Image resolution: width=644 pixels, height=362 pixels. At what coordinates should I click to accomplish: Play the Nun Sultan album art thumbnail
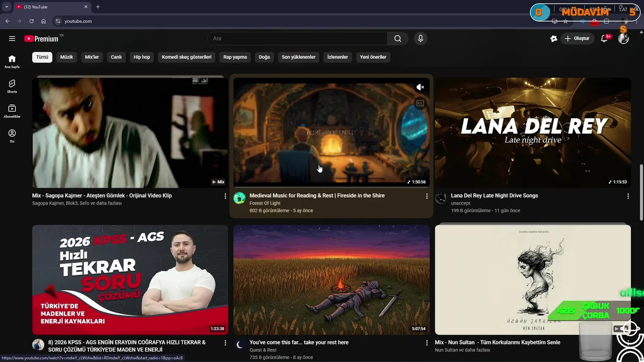[533, 280]
